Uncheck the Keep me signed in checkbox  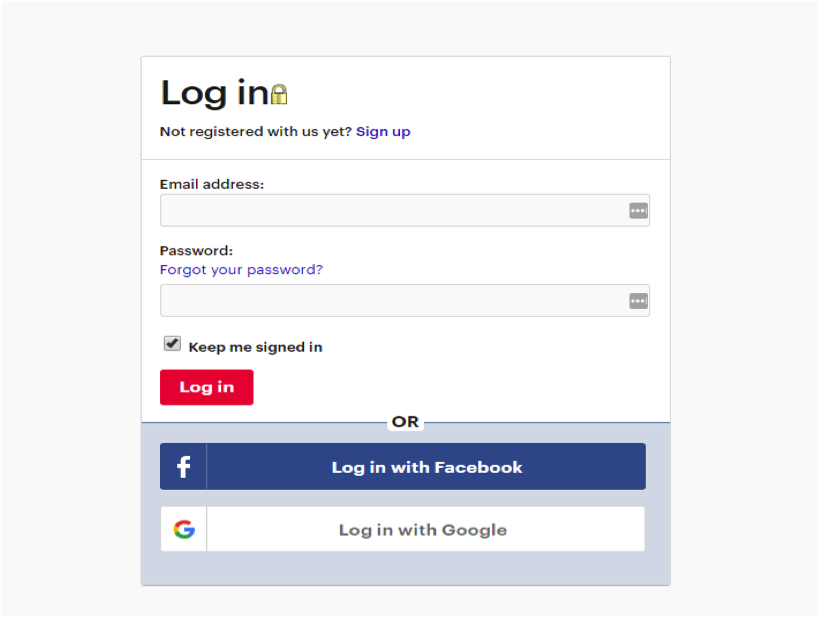click(172, 344)
